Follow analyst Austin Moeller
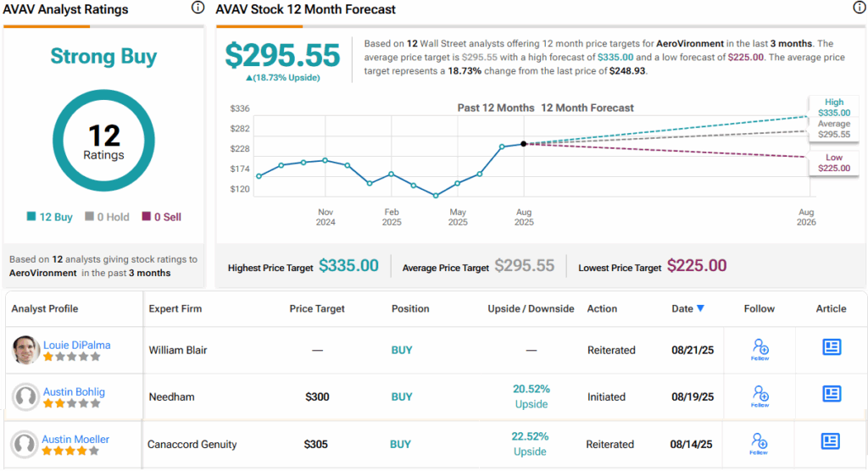Screen dimensions: 868x471 pyautogui.click(x=759, y=442)
